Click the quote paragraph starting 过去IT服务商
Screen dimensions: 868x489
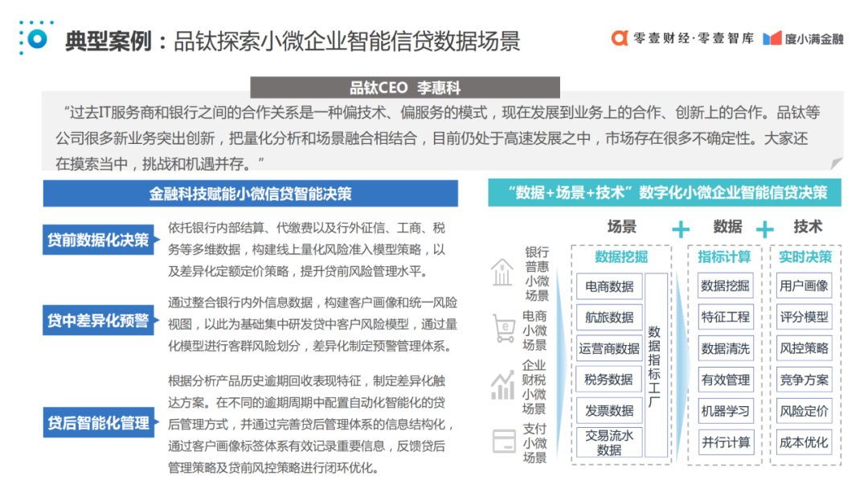point(437,138)
